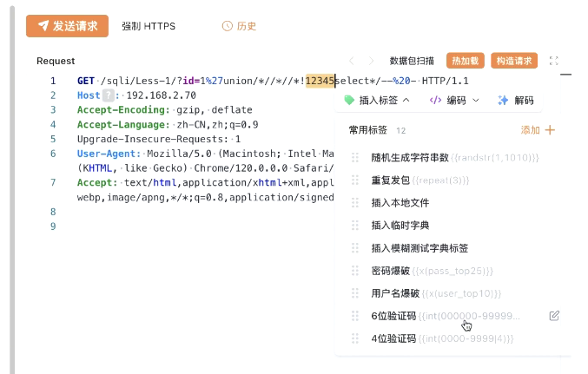Click the editor minimap marker at top right
Image resolution: width=588 pixels, height=374 pixels.
pyautogui.click(x=566, y=75)
